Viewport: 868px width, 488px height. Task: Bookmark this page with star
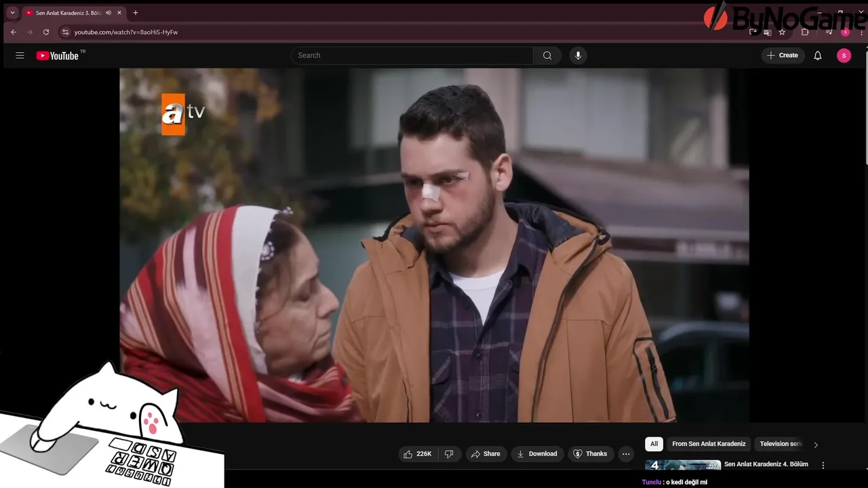(782, 32)
